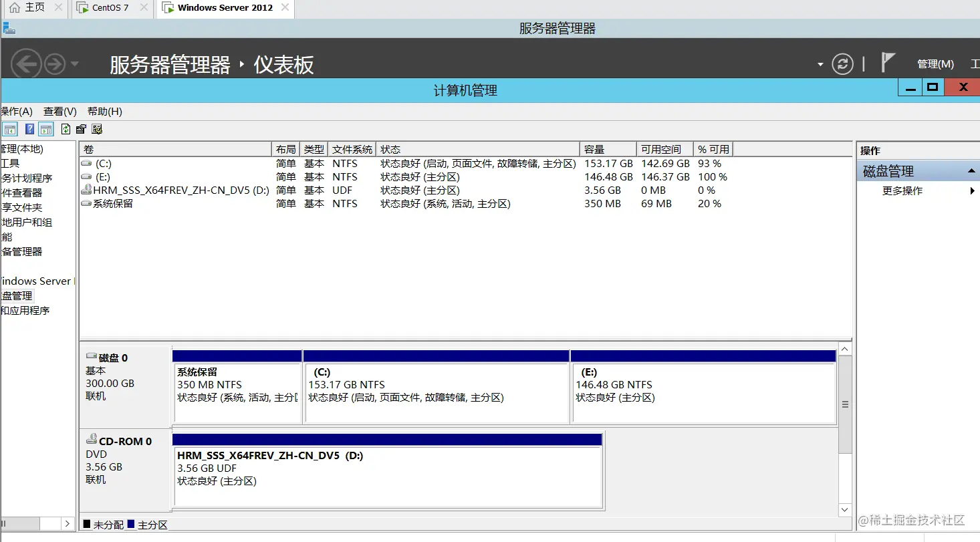Select 享文件夹 in the left tree
This screenshot has height=542, width=980.
[21, 207]
